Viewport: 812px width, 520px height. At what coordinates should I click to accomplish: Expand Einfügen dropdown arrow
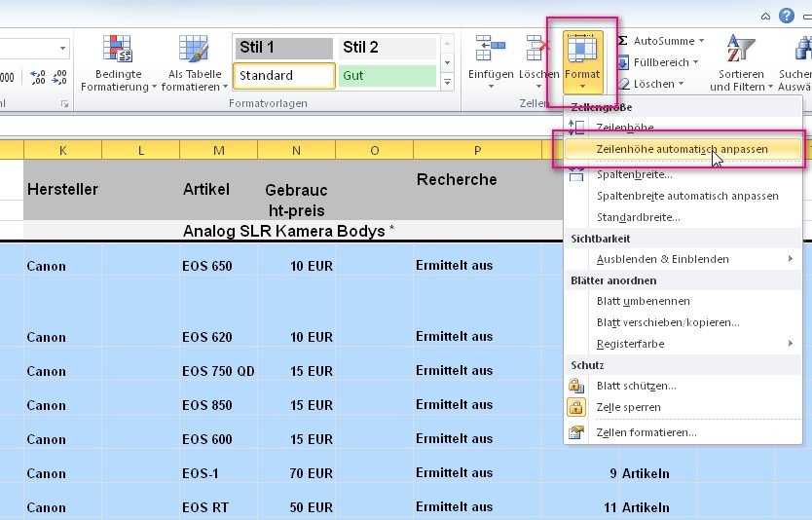pos(491,87)
